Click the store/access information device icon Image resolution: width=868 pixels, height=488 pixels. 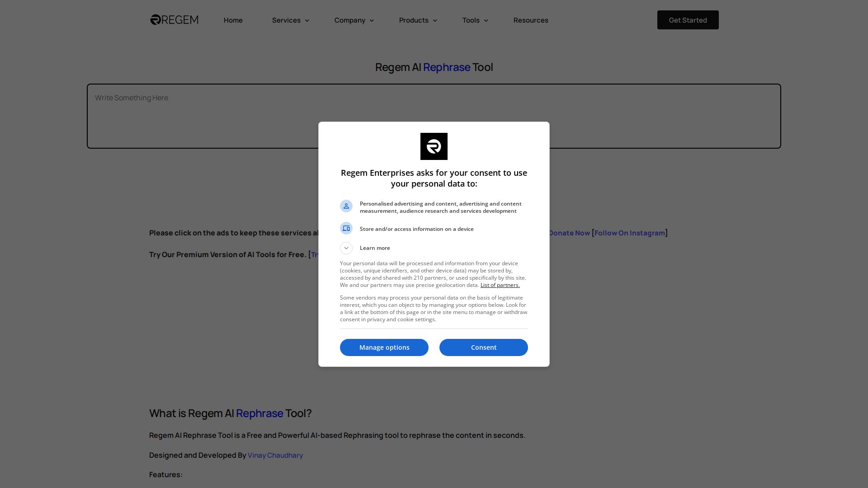[x=346, y=228]
